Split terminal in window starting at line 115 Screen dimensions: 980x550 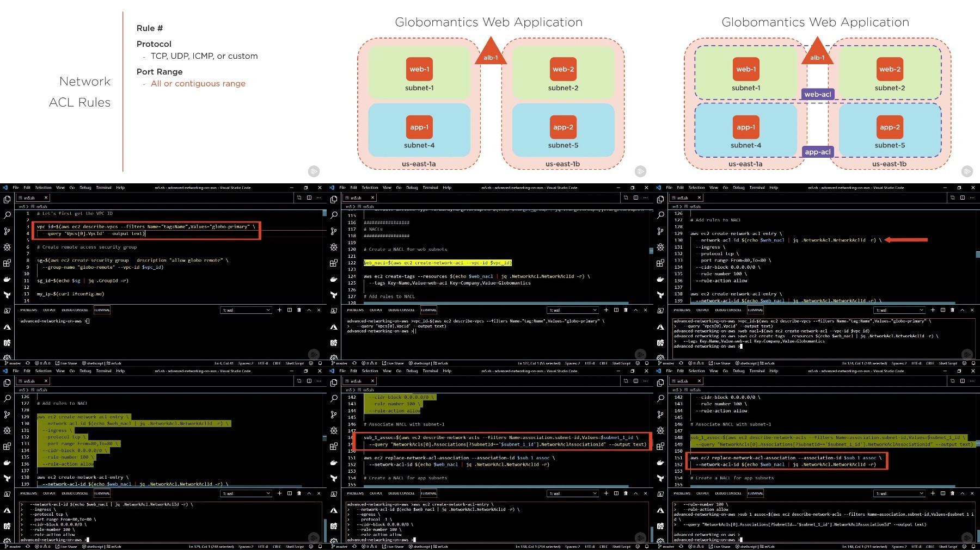(x=616, y=310)
